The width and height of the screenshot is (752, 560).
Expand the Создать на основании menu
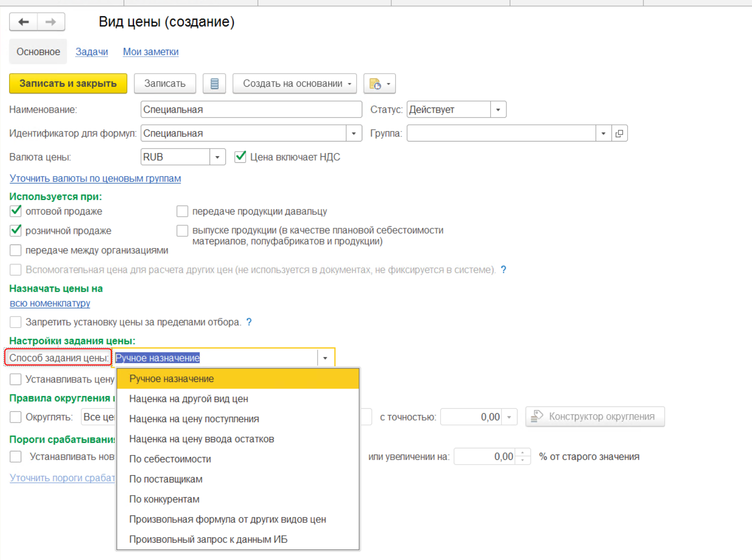click(294, 84)
